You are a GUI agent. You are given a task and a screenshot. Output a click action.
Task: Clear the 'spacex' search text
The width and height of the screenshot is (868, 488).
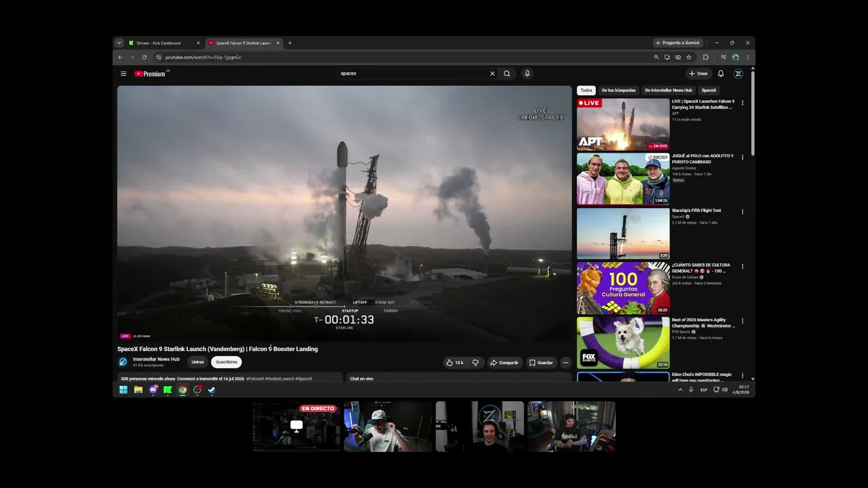(x=492, y=74)
